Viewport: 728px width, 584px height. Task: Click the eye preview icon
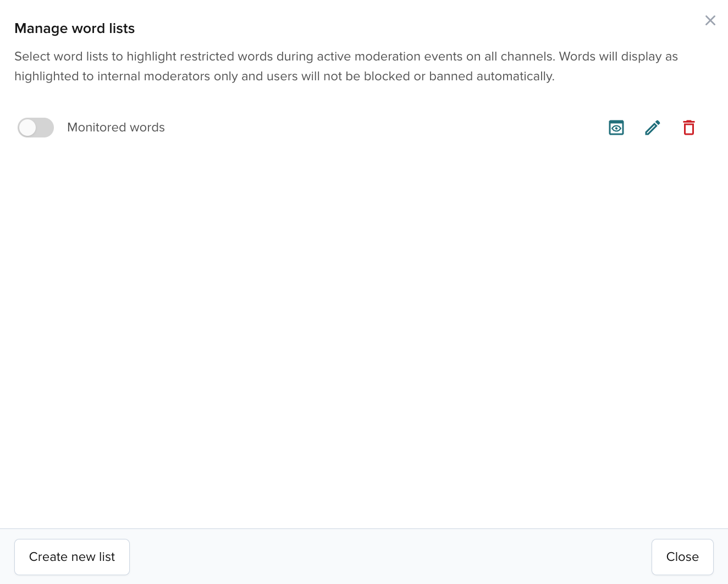616,128
